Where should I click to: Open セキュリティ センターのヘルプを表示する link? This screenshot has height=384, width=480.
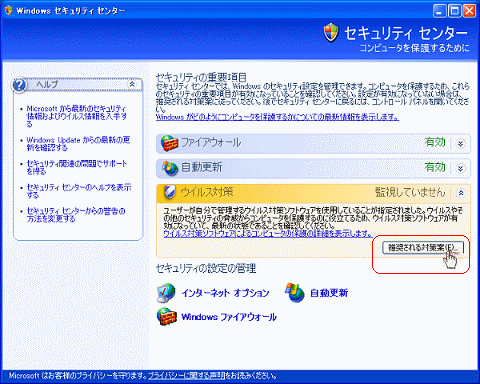pos(79,191)
